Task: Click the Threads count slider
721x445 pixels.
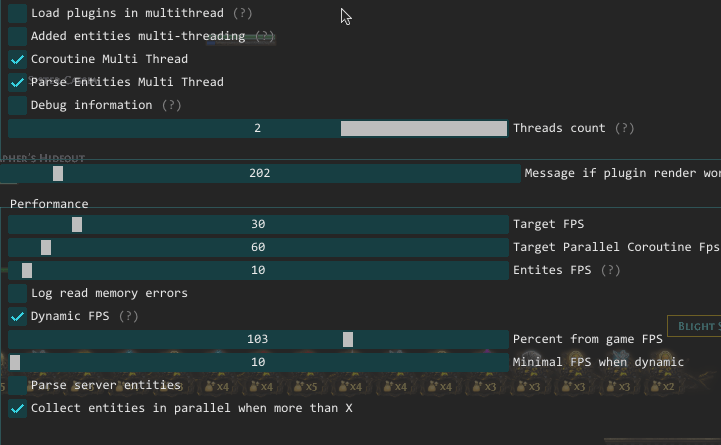Action: [x=258, y=128]
